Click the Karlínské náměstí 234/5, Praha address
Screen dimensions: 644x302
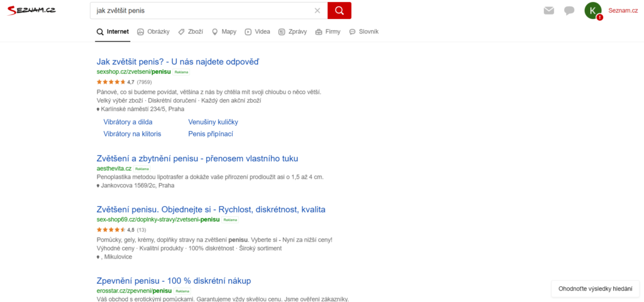pos(140,109)
